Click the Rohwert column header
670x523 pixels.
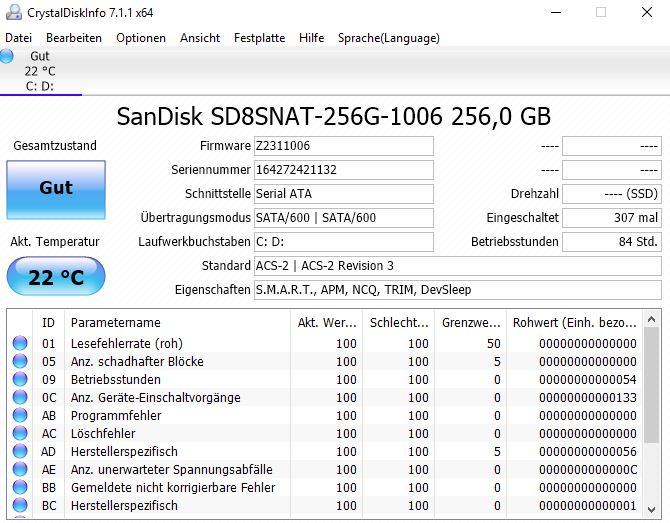575,323
